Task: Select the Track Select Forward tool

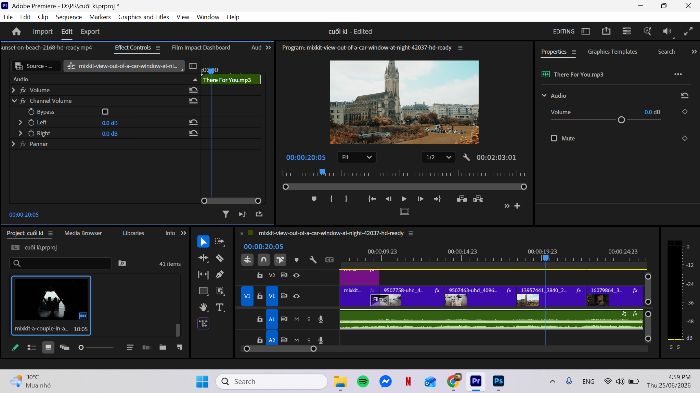Action: click(x=220, y=242)
